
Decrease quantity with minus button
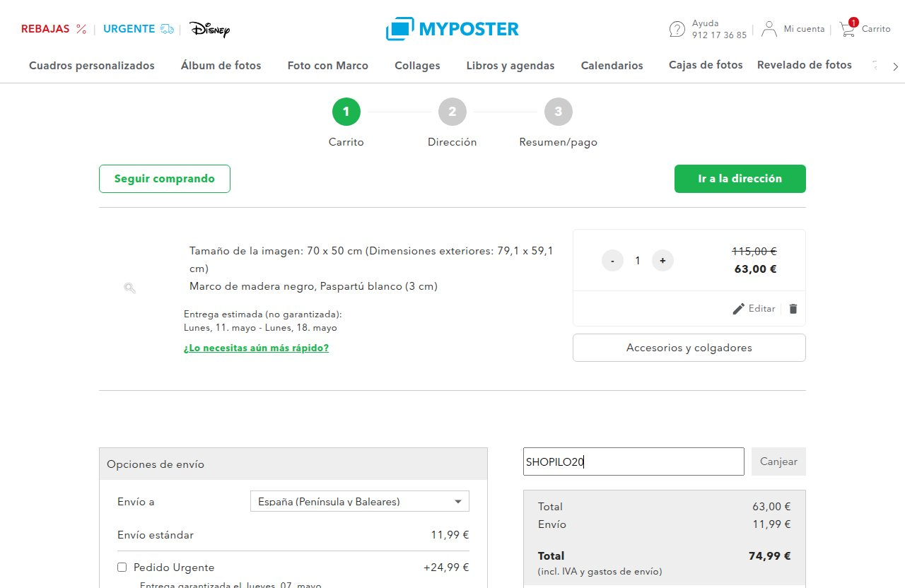[612, 260]
